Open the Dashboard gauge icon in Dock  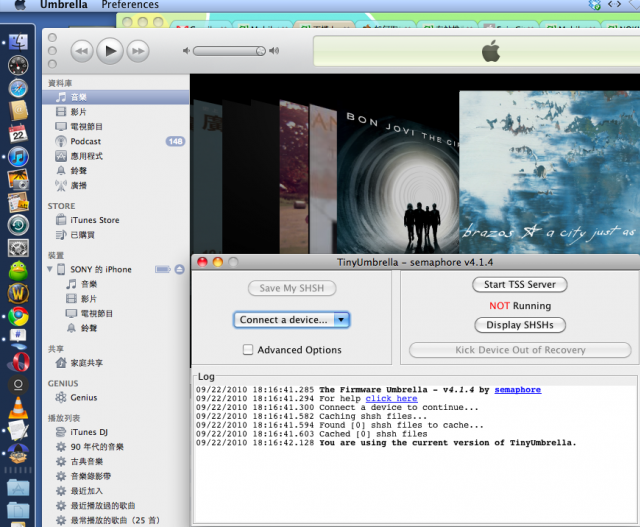point(18,65)
